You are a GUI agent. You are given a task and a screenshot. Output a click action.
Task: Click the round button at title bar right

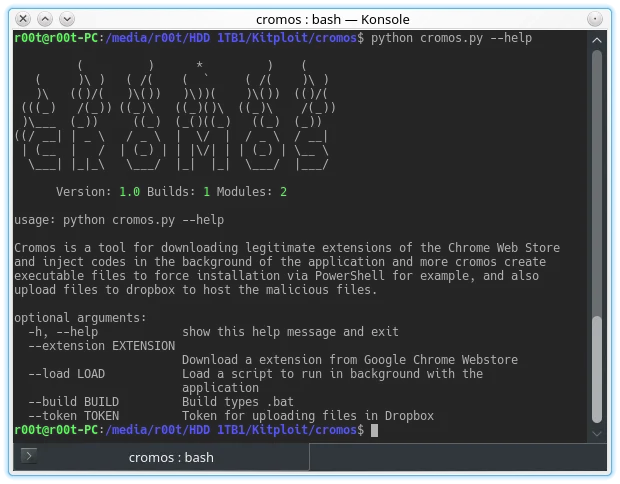click(x=595, y=19)
